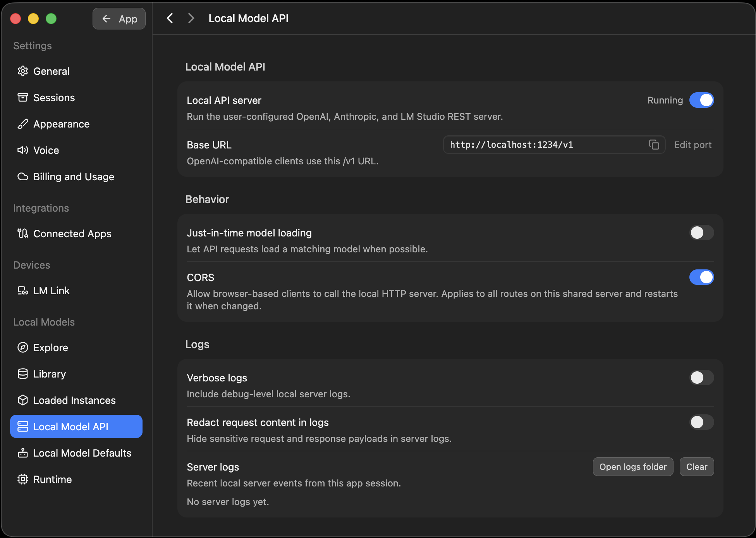Click the Connected Apps icon

click(x=23, y=233)
